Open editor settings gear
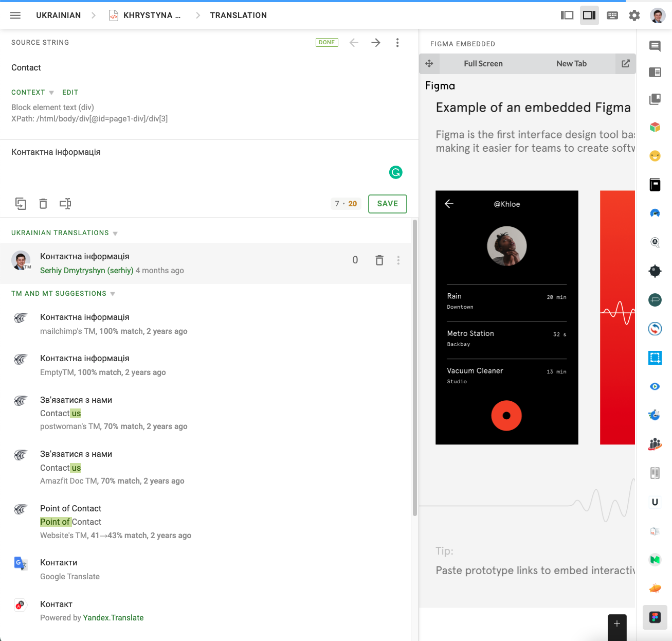The width and height of the screenshot is (672, 641). click(x=634, y=15)
